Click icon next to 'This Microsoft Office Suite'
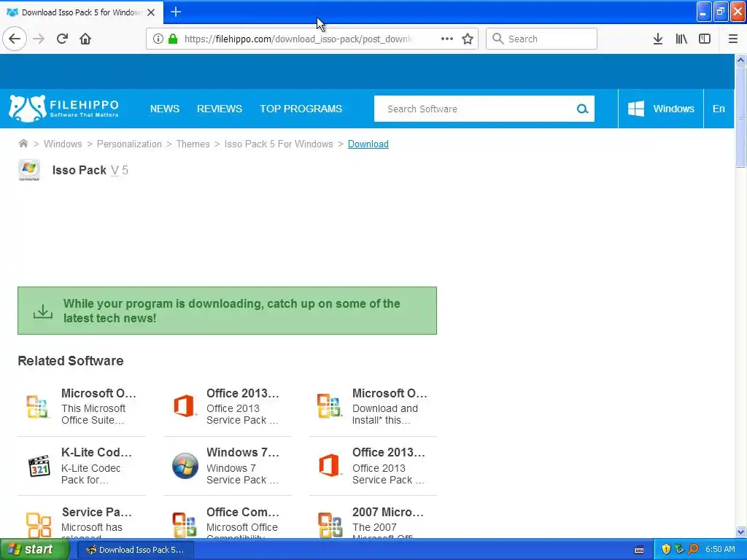The height and width of the screenshot is (560, 747). click(38, 406)
